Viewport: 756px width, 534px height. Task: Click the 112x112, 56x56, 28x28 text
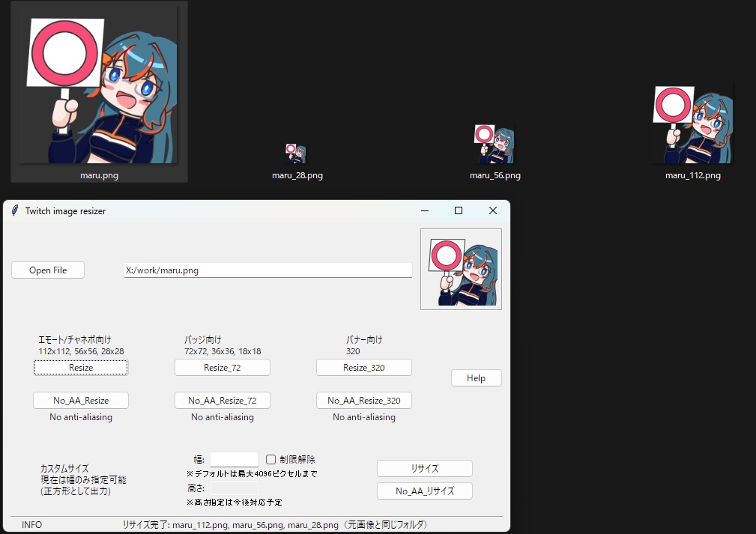tap(81, 351)
